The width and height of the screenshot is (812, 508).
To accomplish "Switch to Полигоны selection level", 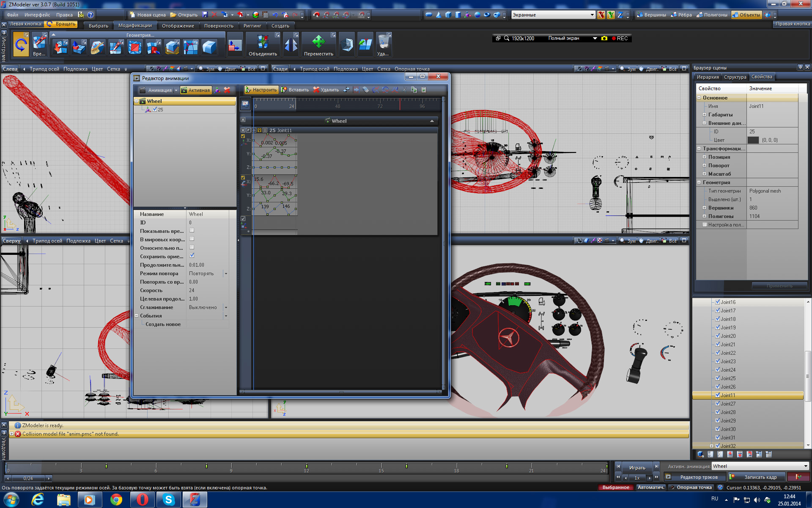I will 712,15.
